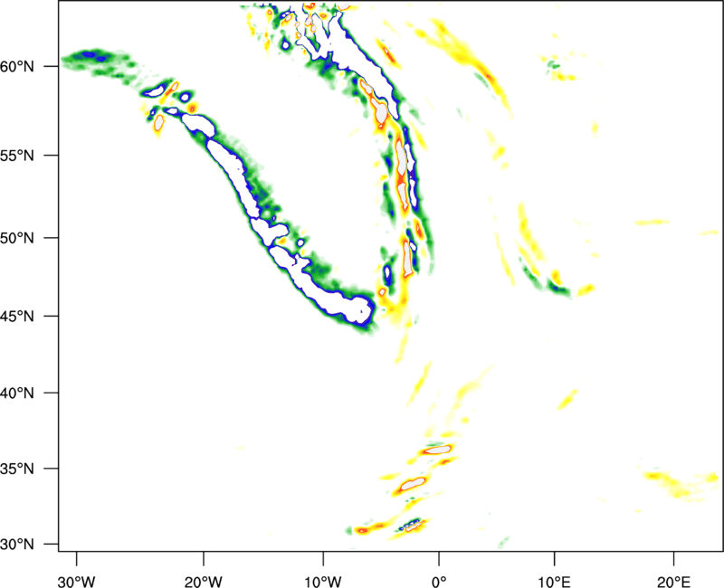Viewport: 724px width, 588px height.
Task: Click the 40°N latitude label
Action: (17, 394)
